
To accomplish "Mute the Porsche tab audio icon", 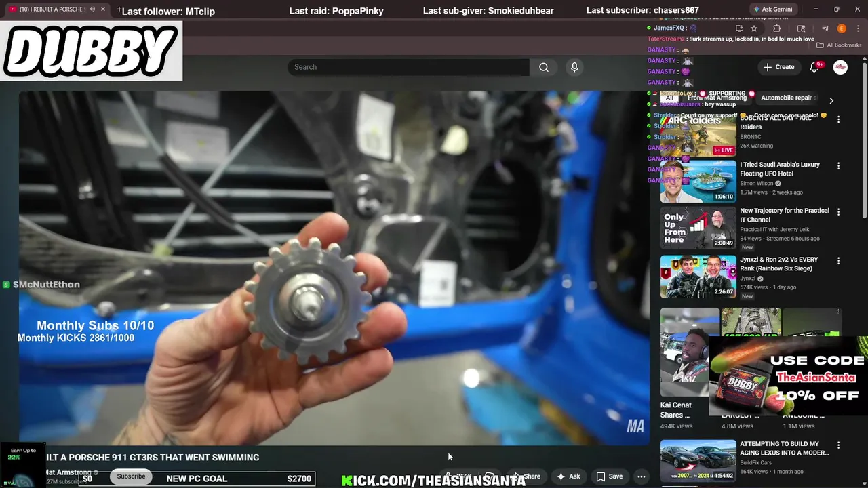I will 92,9.
